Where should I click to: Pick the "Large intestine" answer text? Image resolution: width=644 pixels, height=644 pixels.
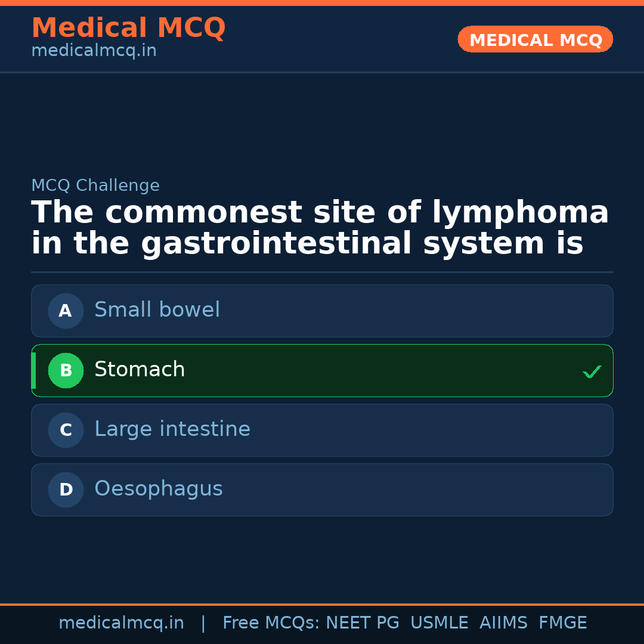click(172, 429)
